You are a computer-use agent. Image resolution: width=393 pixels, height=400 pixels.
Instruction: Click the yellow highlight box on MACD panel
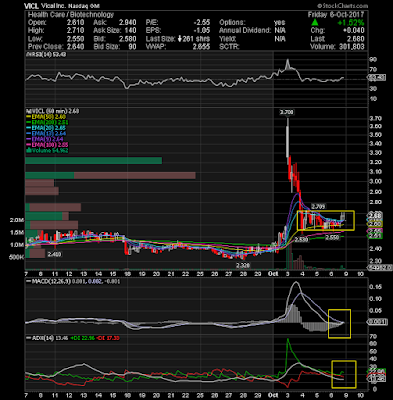click(x=339, y=324)
